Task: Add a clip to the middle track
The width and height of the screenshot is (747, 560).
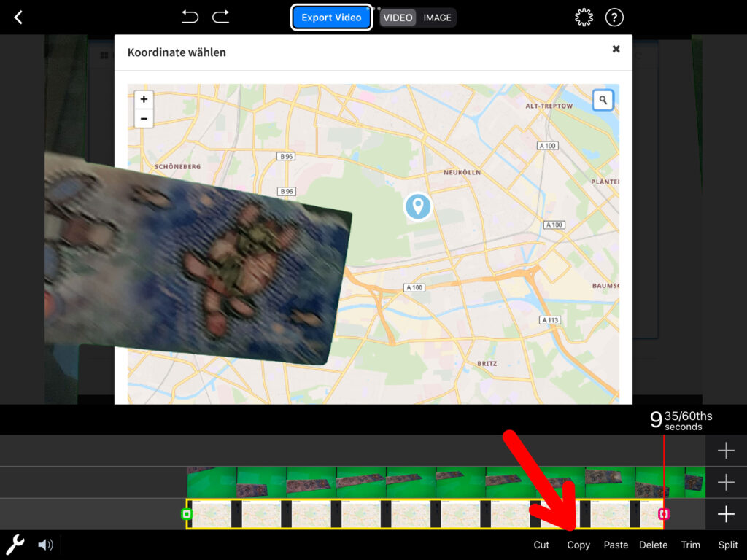Action: click(x=726, y=483)
